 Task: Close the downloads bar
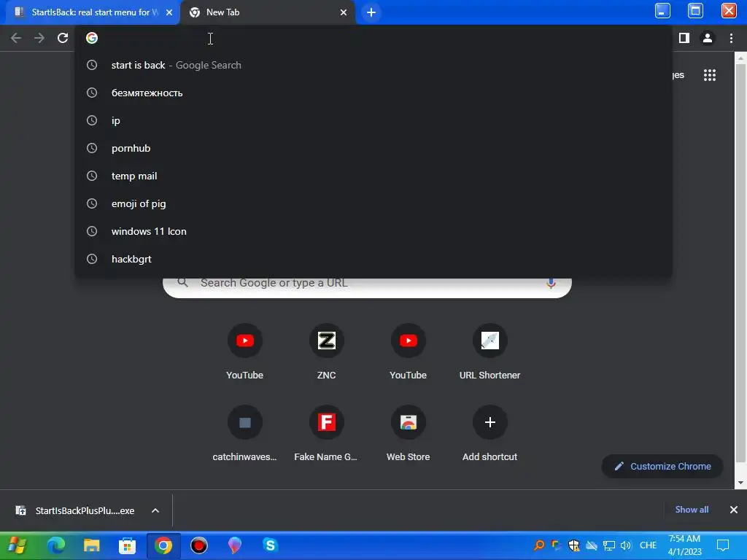pyautogui.click(x=734, y=510)
